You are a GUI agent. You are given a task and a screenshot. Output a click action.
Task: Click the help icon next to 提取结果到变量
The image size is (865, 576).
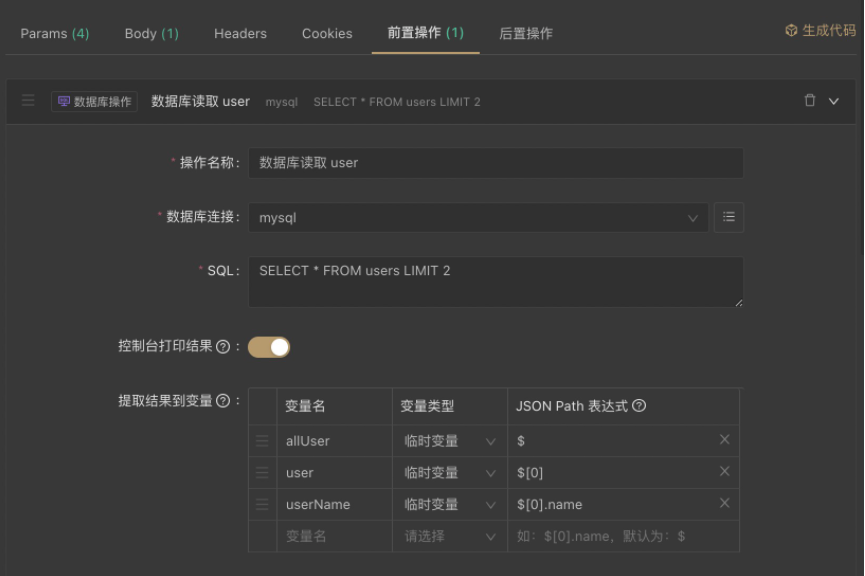point(223,401)
